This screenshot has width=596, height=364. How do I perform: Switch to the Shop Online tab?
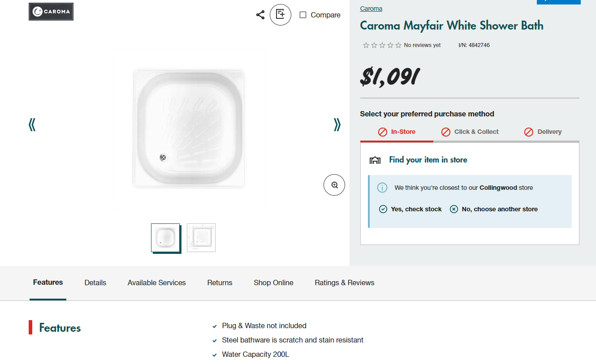273,283
